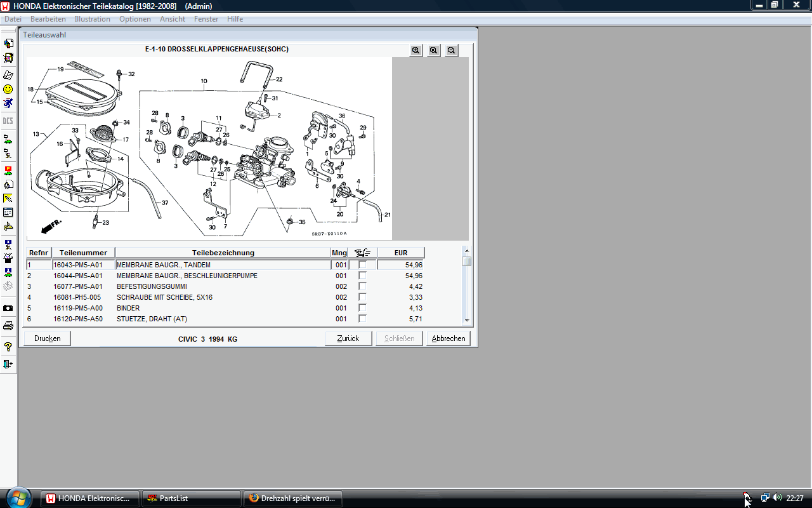Click the camera icon in left toolbar
812x508 pixels.
(x=8, y=308)
